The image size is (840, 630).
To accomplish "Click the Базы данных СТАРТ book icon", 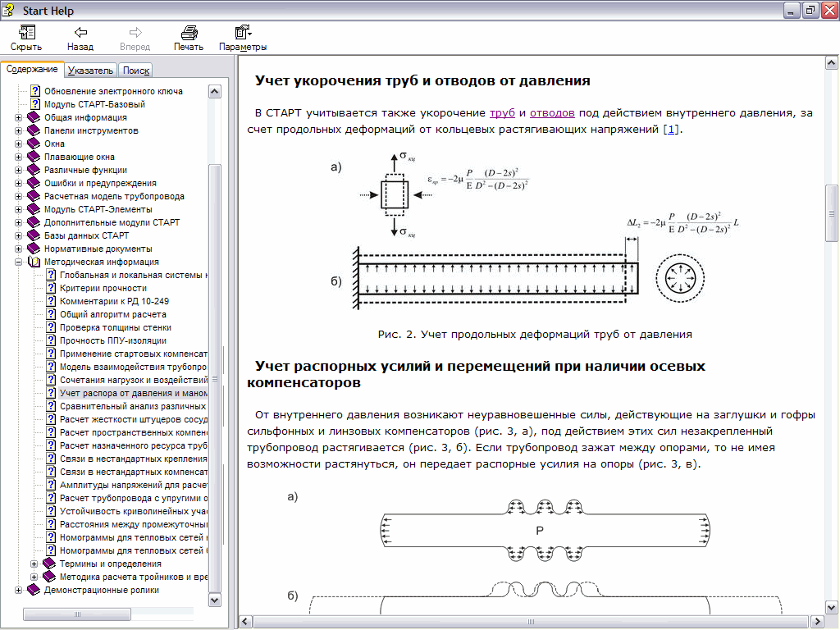I will pyautogui.click(x=34, y=235).
